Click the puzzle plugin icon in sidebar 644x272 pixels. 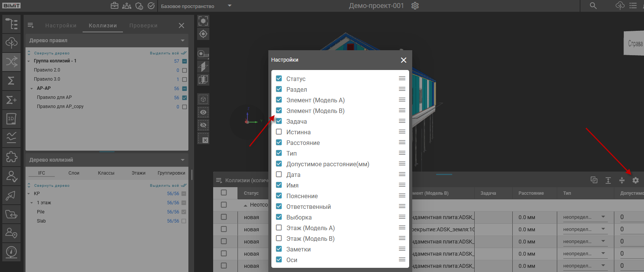(11, 157)
